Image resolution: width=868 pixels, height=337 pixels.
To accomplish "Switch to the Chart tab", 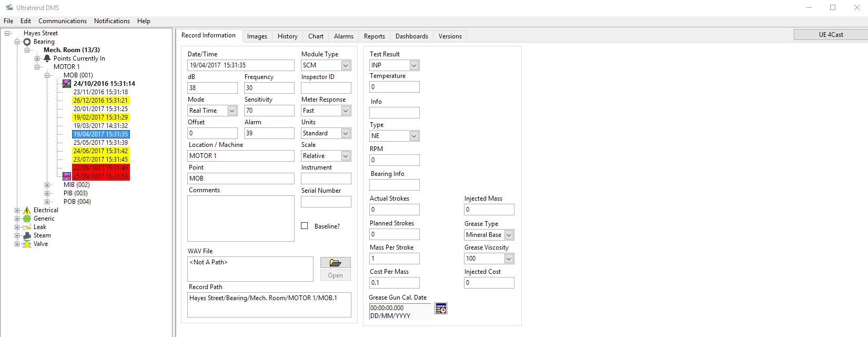I will point(316,36).
